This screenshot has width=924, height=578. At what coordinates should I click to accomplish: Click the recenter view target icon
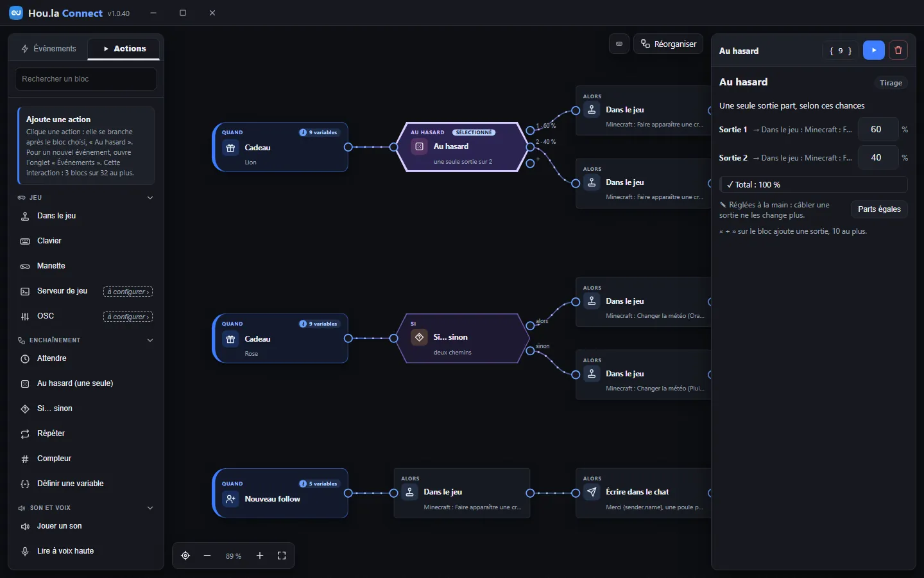point(185,556)
